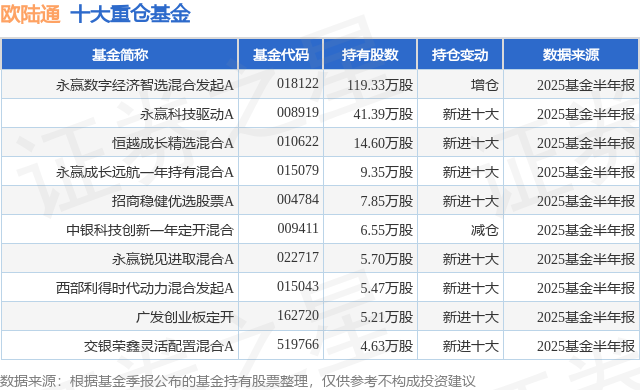The width and height of the screenshot is (640, 390).
Task: Open fund 永赢数字经济智选混合发起A
Action: pos(145,85)
